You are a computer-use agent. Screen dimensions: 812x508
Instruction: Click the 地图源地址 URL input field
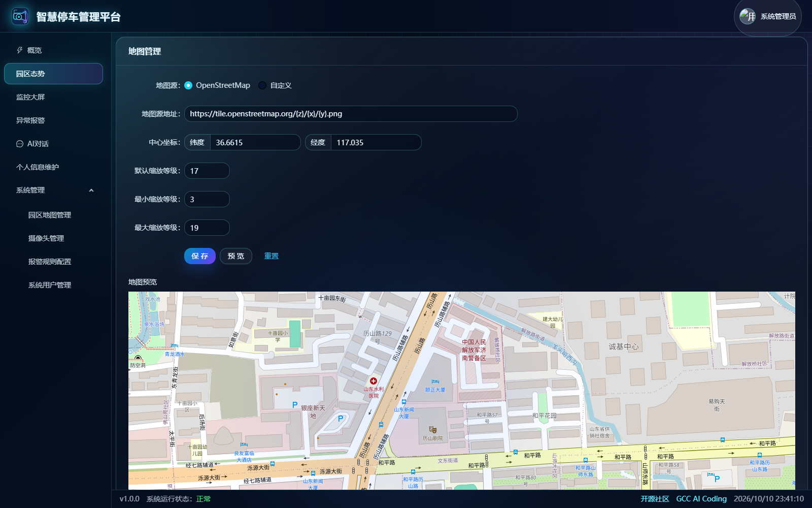point(351,114)
